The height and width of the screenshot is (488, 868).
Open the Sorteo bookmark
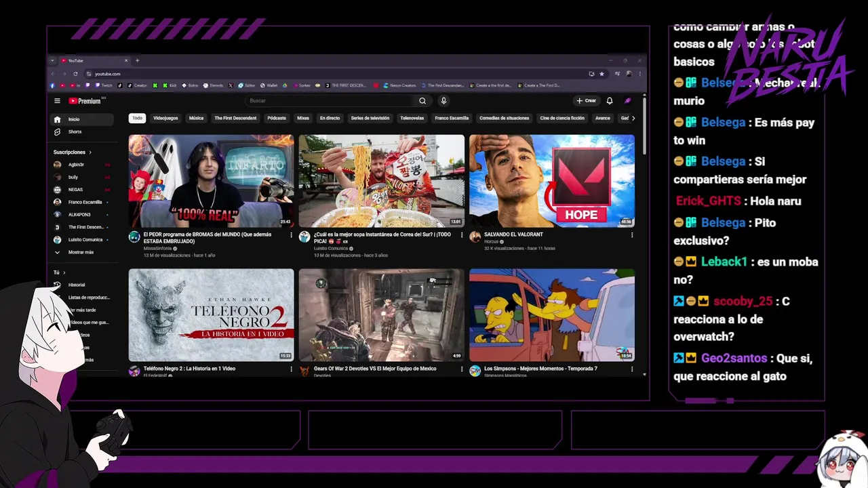coord(302,85)
